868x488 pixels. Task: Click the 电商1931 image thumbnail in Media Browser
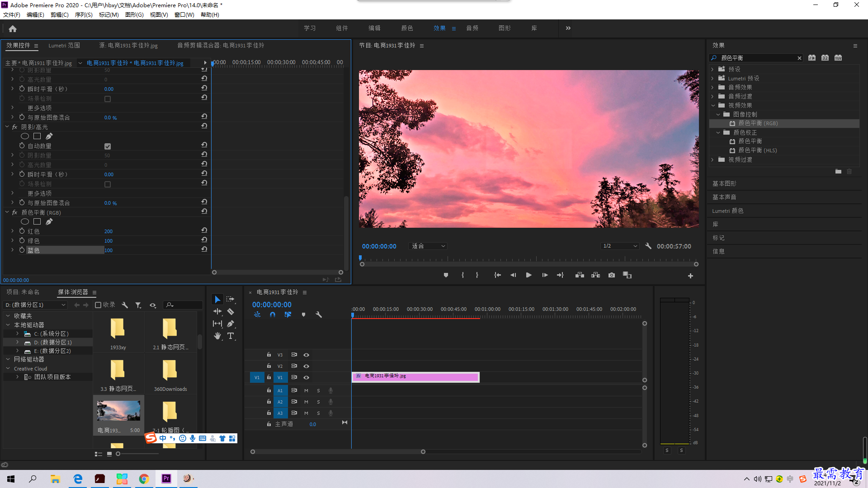pos(118,410)
